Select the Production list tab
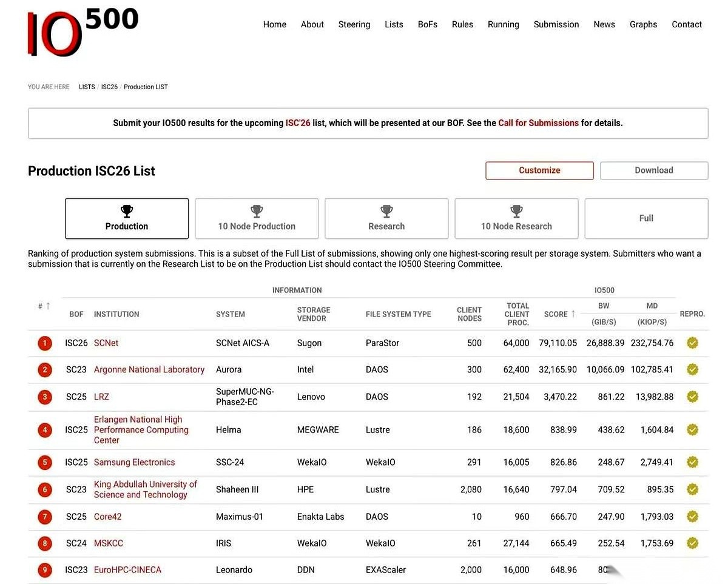This screenshot has width=728, height=584. (127, 218)
